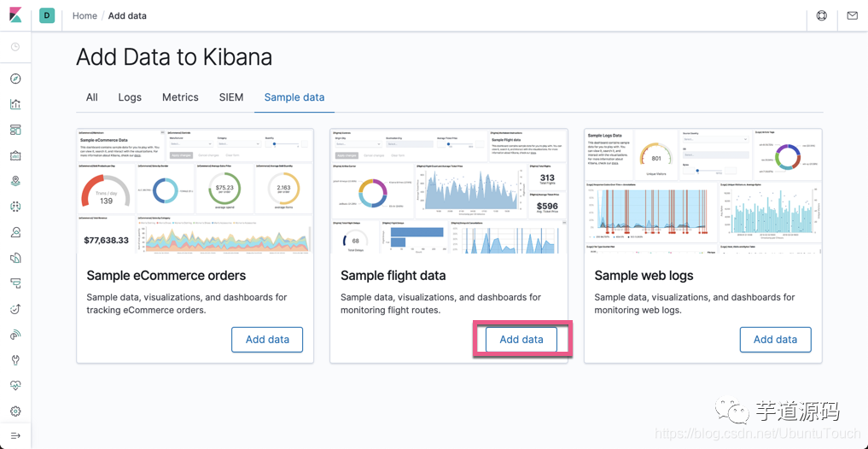This screenshot has height=449, width=868.
Task: Open Maps icon in sidebar
Action: [x=15, y=181]
